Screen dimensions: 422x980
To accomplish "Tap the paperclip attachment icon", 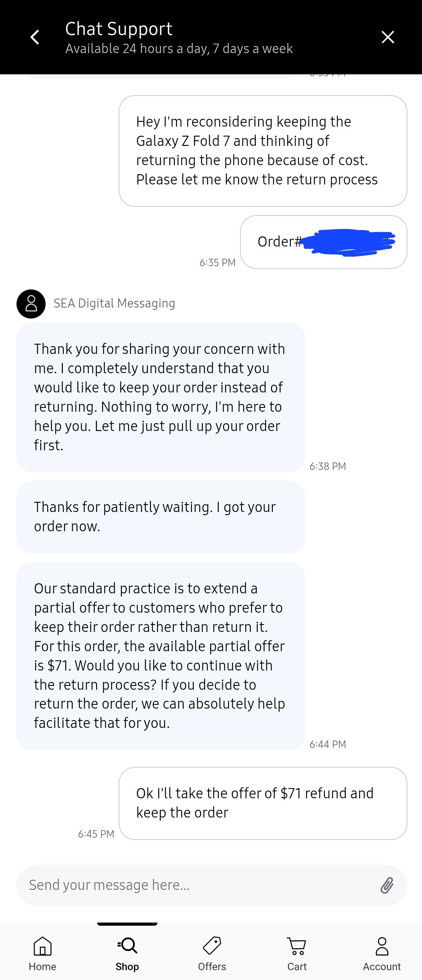I will [x=387, y=885].
